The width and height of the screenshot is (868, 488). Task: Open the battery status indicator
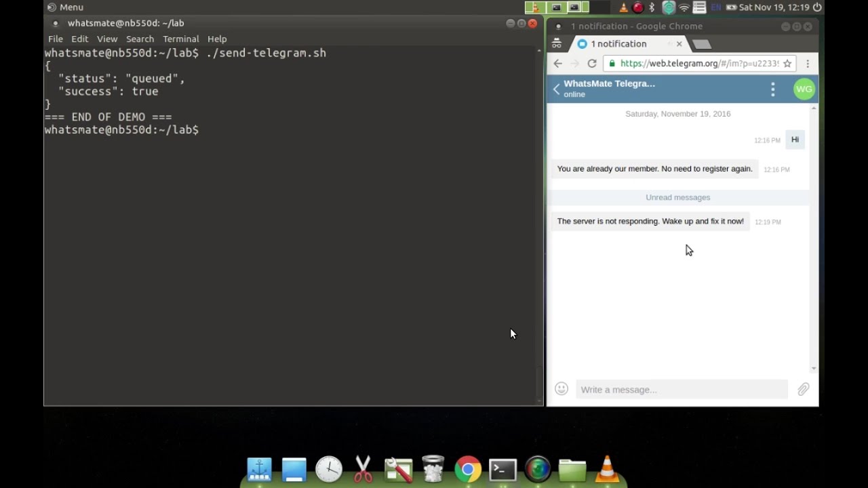(x=732, y=7)
